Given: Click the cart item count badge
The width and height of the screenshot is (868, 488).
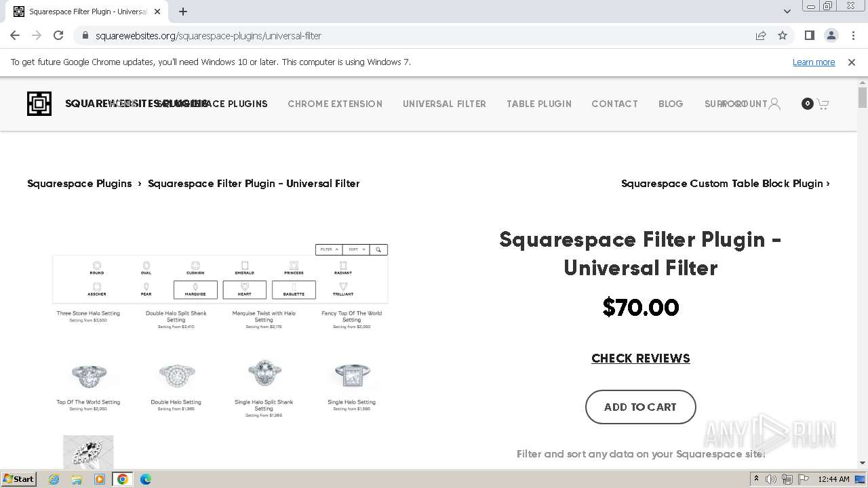Looking at the screenshot, I should [x=807, y=104].
